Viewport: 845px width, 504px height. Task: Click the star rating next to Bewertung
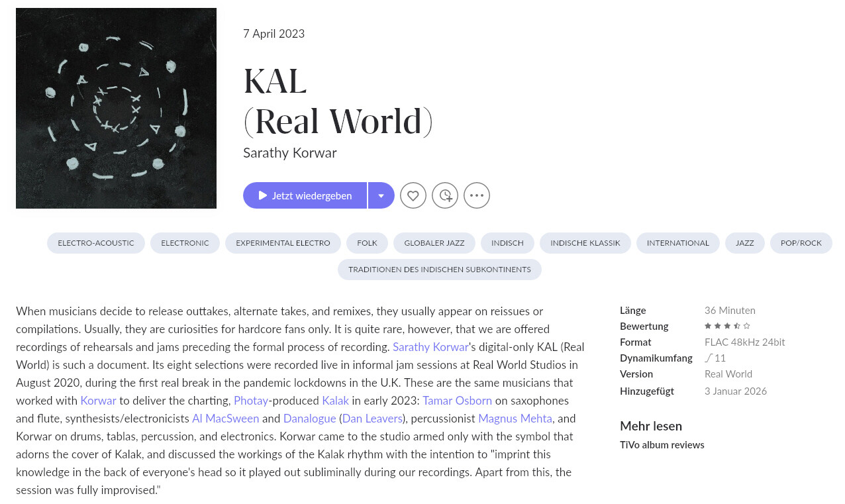tap(727, 326)
